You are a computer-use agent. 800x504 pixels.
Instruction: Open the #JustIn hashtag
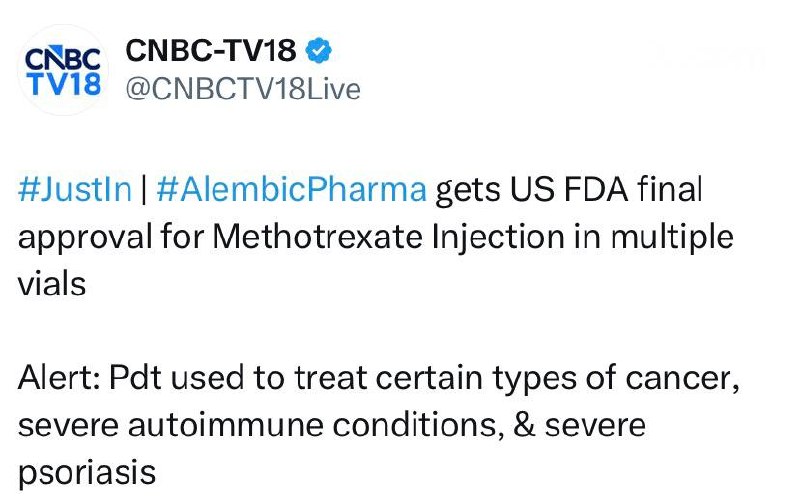[74, 190]
